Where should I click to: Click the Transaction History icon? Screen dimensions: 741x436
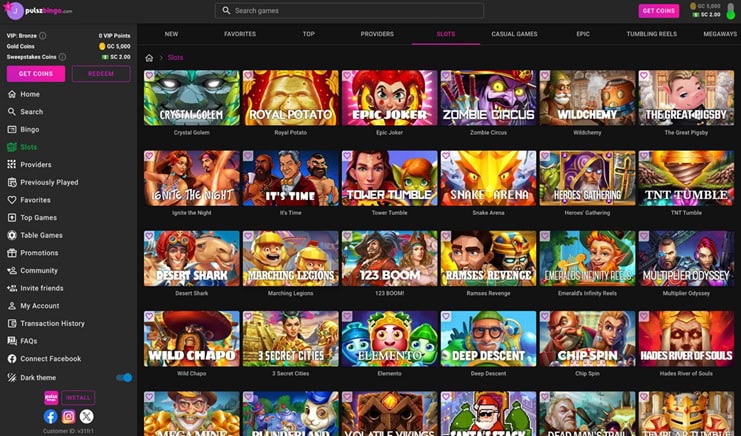click(12, 323)
